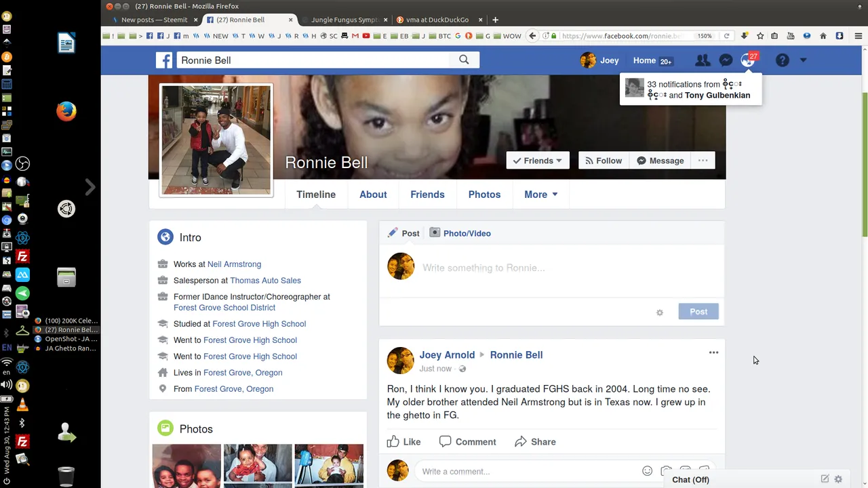Screen dimensions: 868x488
Task: Open the More tab dropdown
Action: (x=540, y=195)
